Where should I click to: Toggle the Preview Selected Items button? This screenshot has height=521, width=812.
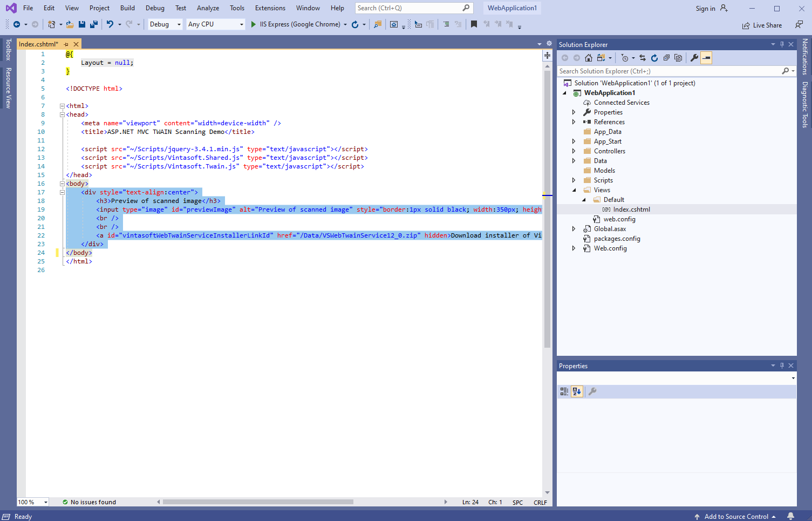[x=706, y=58]
